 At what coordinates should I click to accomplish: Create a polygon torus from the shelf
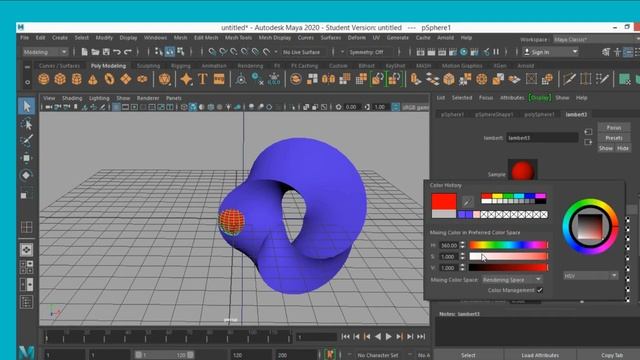coord(109,79)
